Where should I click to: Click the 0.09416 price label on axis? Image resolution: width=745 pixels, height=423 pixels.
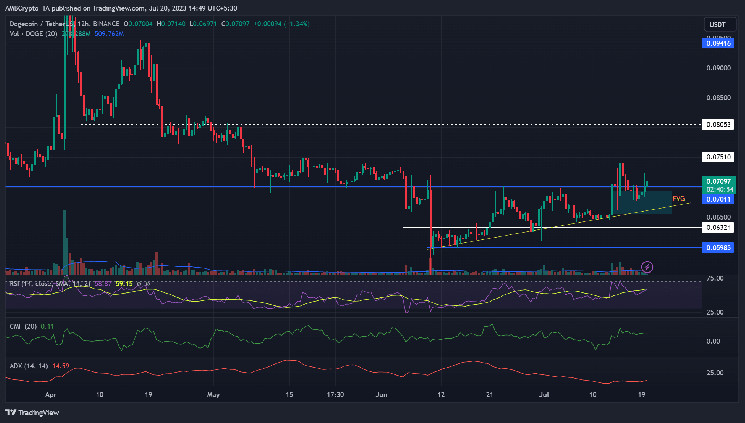(716, 43)
